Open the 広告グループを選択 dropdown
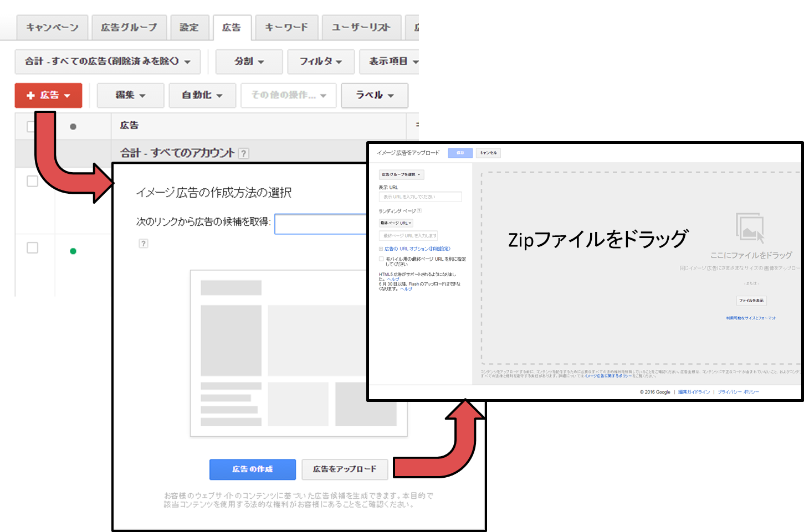This screenshot has height=532, width=804. coord(401,174)
